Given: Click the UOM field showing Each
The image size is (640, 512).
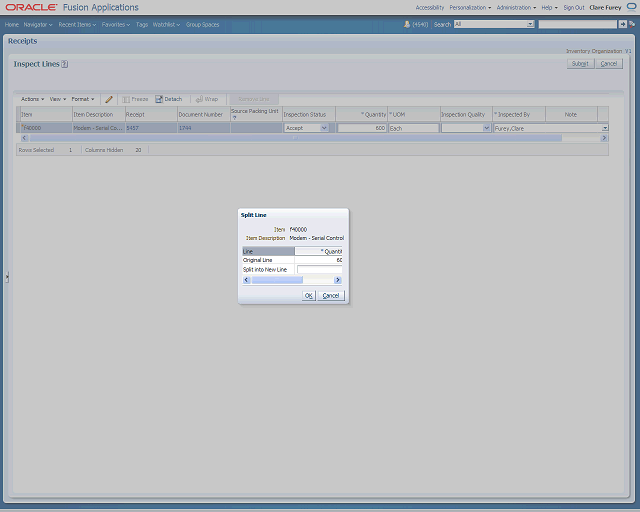Looking at the screenshot, I should pos(414,128).
